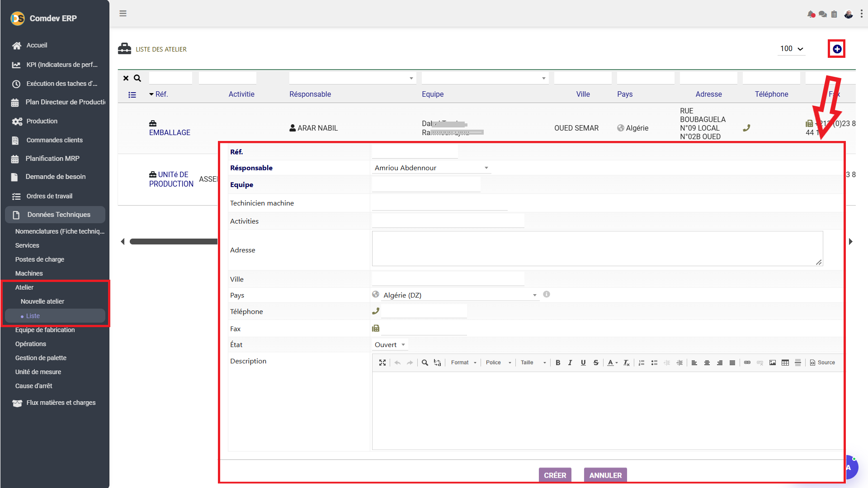Screen dimensions: 868x488
Task: Add a new atelier with plus icon
Action: coord(837,49)
